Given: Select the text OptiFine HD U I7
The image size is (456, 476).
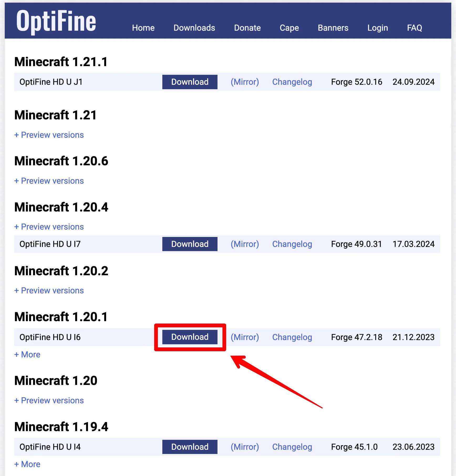Looking at the screenshot, I should [50, 244].
